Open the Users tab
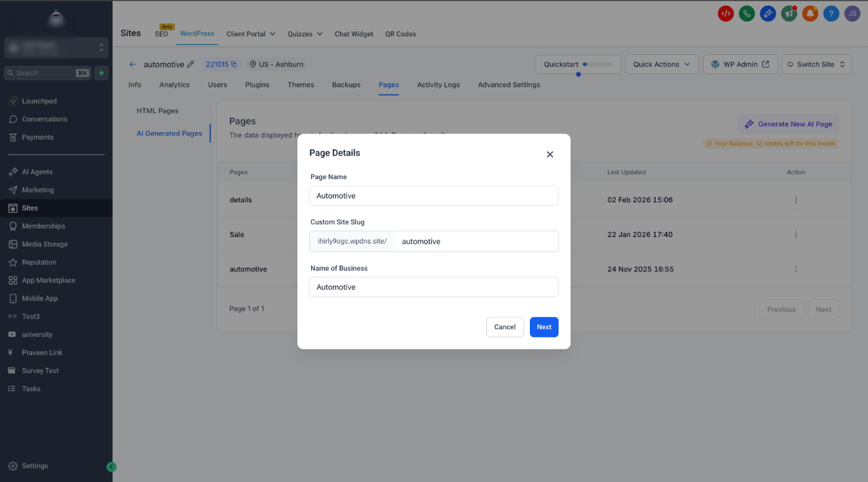This screenshot has width=868, height=482. pos(218,84)
